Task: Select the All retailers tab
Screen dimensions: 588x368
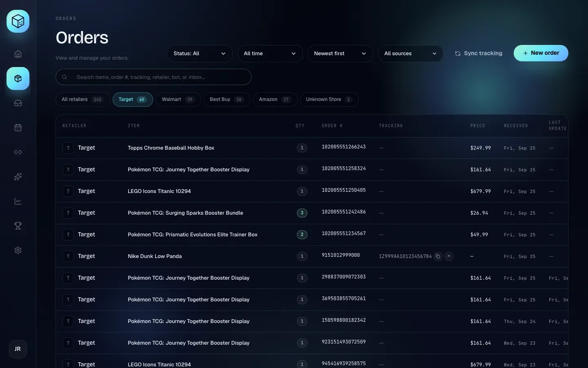Action: (x=82, y=99)
